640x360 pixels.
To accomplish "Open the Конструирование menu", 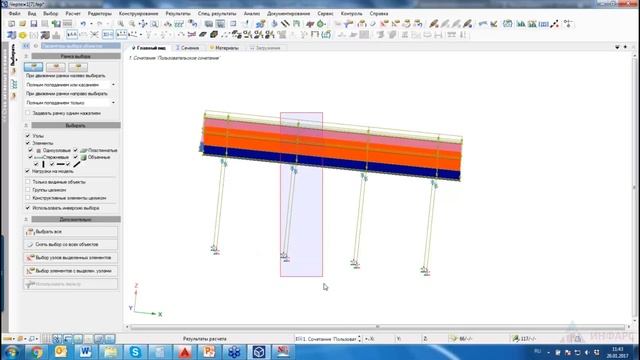I will [x=138, y=13].
